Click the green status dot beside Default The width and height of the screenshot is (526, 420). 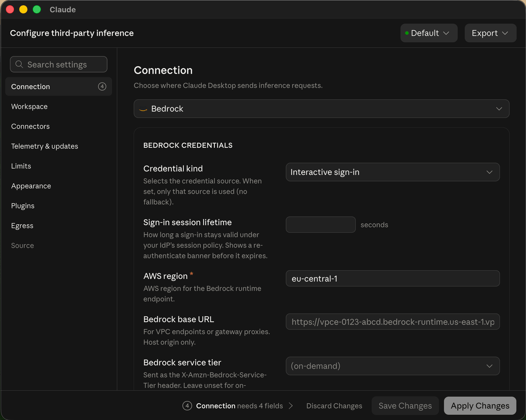407,33
